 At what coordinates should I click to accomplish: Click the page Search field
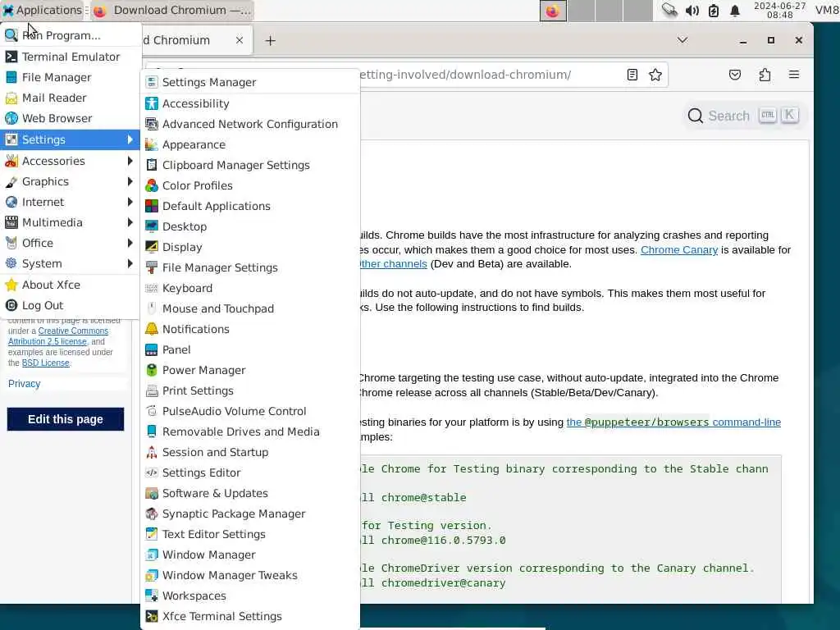[x=743, y=116]
